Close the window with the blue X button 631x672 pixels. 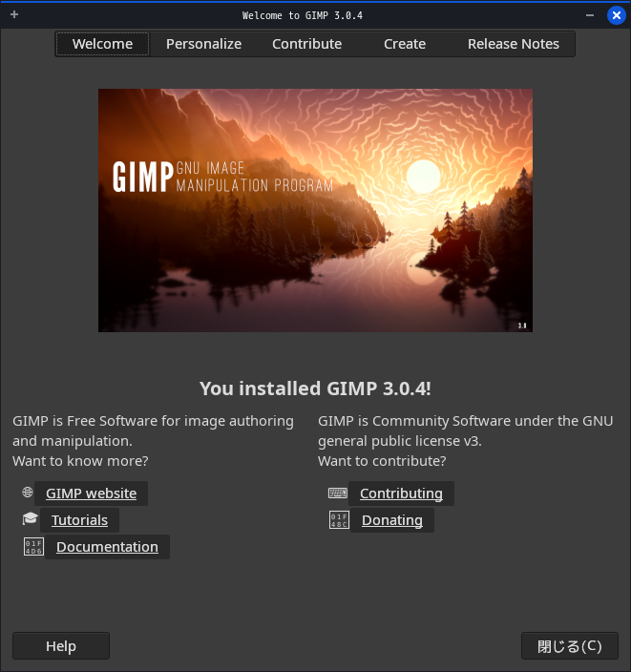tap(617, 15)
